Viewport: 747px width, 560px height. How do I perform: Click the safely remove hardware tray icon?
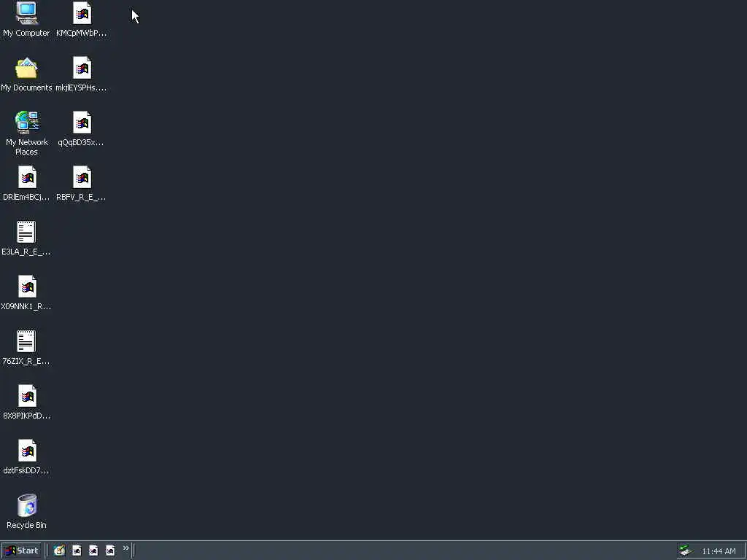pyautogui.click(x=686, y=551)
